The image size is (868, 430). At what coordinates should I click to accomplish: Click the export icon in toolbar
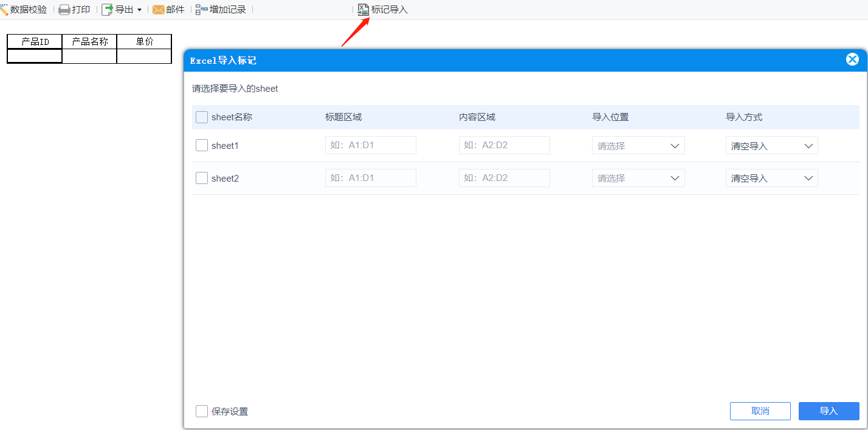[107, 10]
